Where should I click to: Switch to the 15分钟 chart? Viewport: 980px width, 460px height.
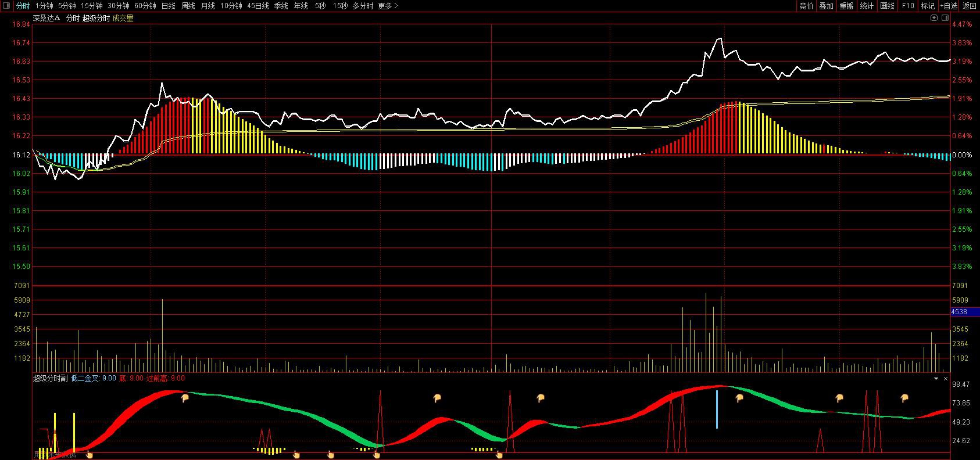click(92, 6)
